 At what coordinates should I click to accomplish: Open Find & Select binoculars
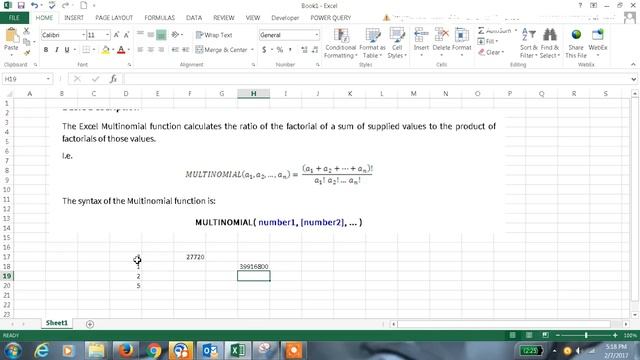click(x=550, y=43)
